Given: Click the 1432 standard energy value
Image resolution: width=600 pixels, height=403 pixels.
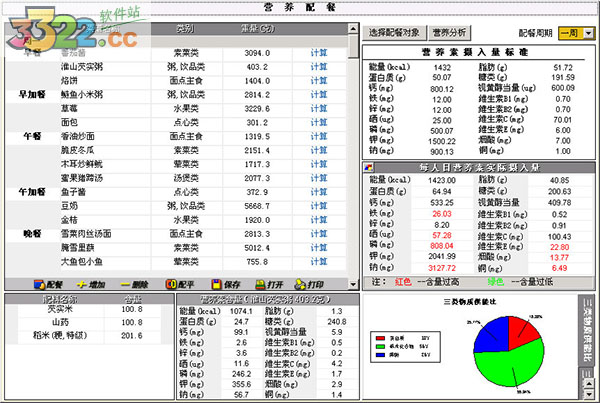Looking at the screenshot, I should click(442, 68).
